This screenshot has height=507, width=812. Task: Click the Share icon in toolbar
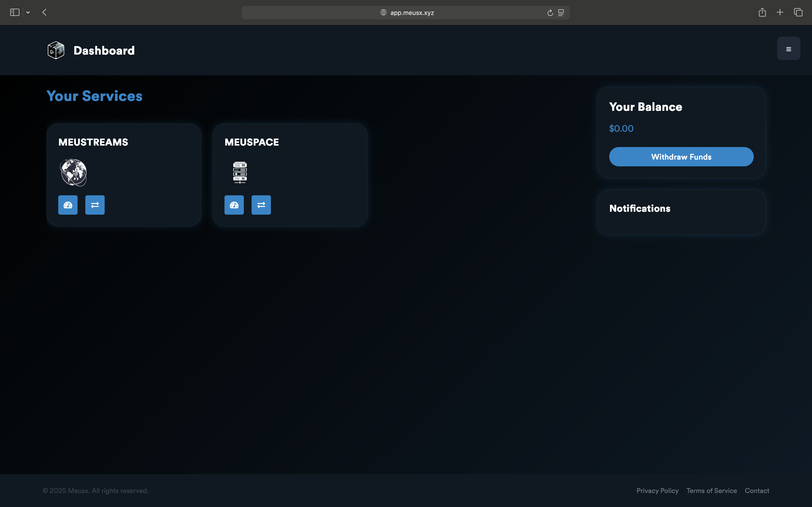click(762, 12)
